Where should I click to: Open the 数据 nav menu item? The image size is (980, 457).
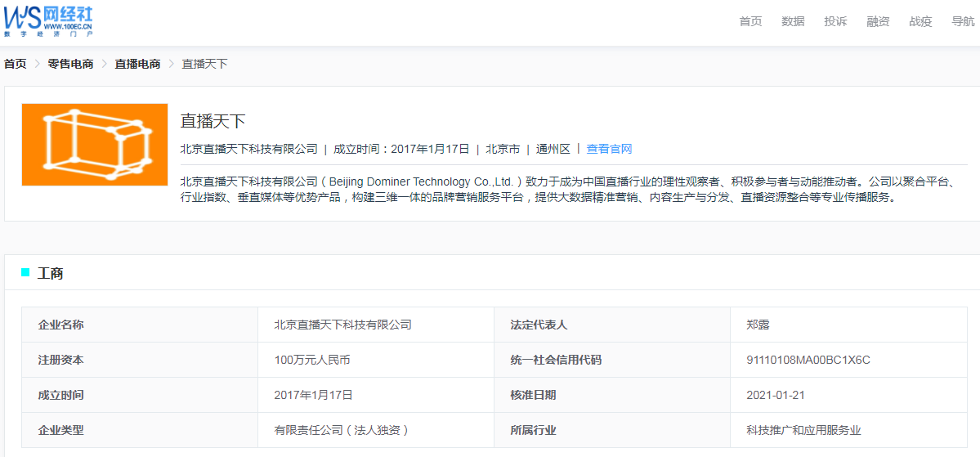point(793,21)
